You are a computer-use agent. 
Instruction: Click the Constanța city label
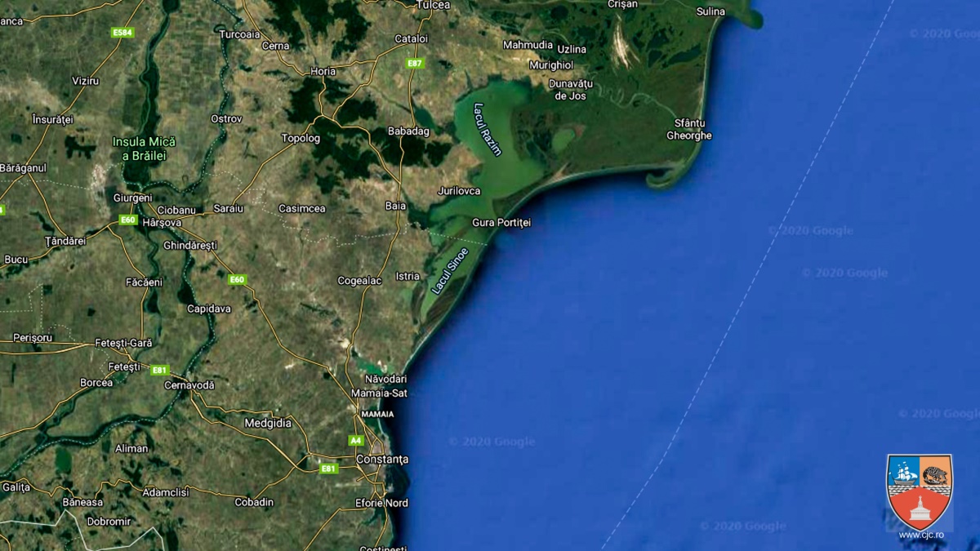click(382, 460)
